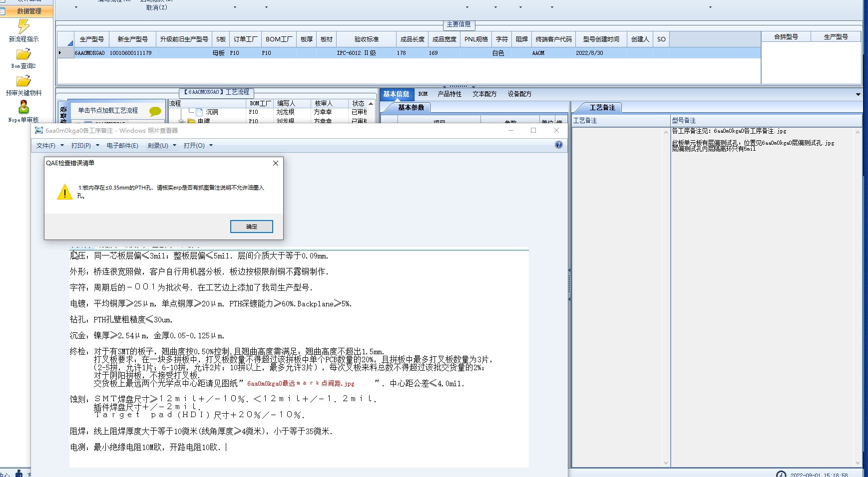Switch to the 基本信息 tab

pos(396,94)
